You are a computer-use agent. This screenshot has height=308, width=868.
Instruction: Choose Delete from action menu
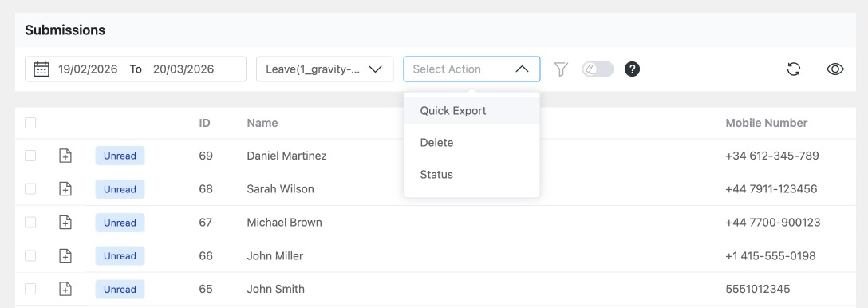tap(471, 143)
